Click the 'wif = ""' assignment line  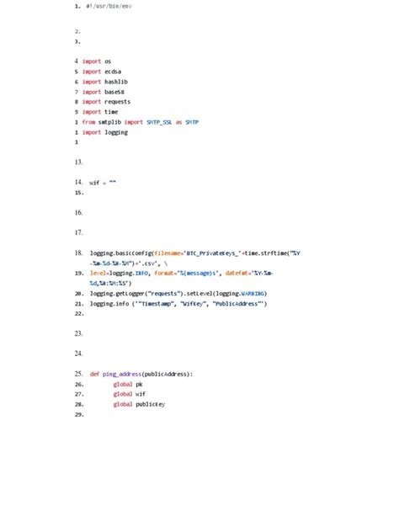coord(103,183)
